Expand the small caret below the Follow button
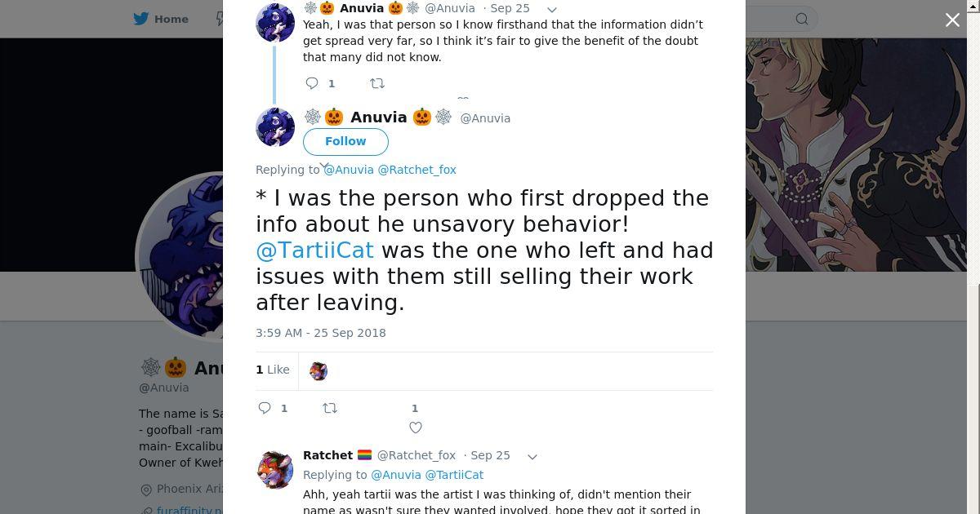 (x=323, y=166)
